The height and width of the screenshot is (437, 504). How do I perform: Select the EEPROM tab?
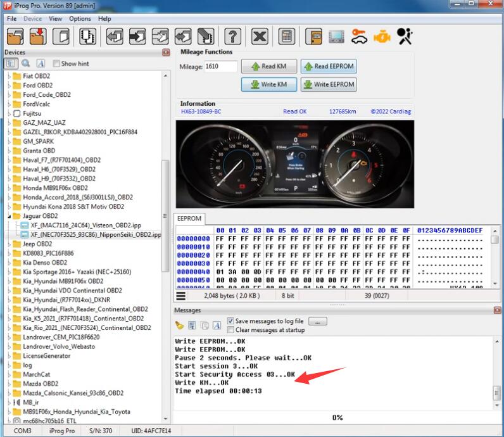pyautogui.click(x=189, y=218)
